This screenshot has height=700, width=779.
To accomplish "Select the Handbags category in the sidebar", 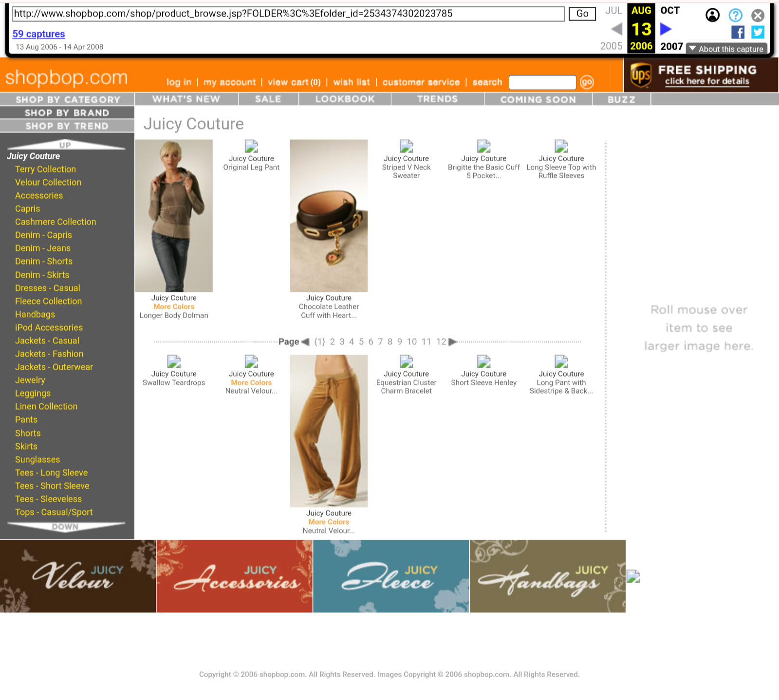I will click(x=35, y=315).
